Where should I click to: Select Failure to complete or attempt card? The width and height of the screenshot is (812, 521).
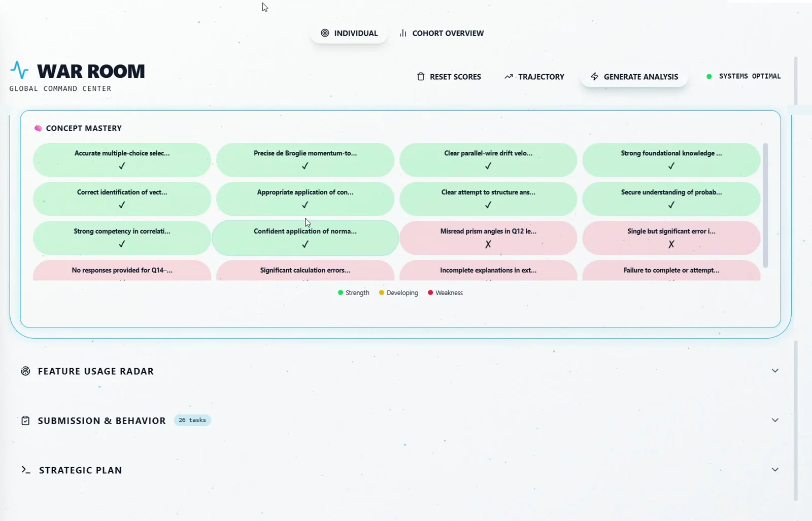click(x=671, y=270)
